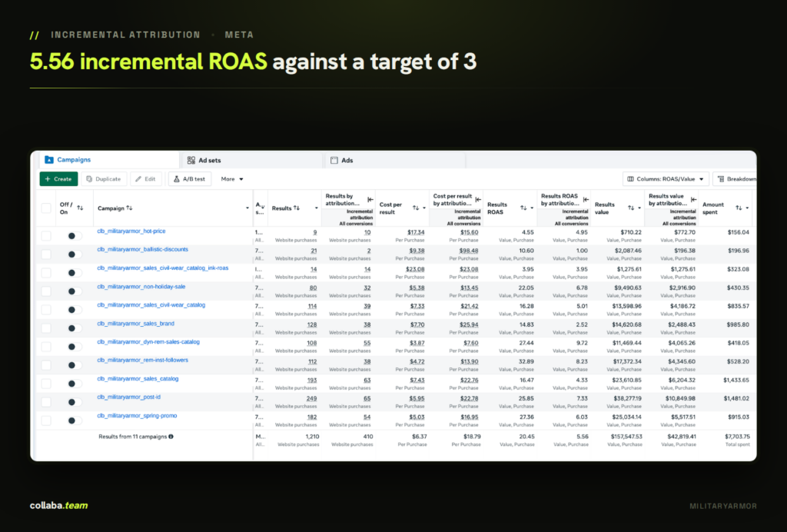Click the Results from 11 campaigns label
Image resolution: width=787 pixels, height=532 pixels.
(132, 437)
